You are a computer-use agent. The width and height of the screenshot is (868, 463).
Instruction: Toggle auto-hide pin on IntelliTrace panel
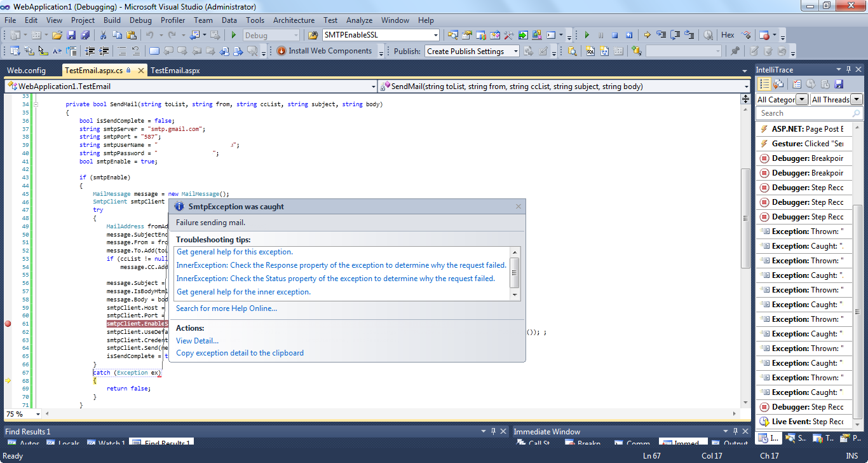pyautogui.click(x=848, y=69)
